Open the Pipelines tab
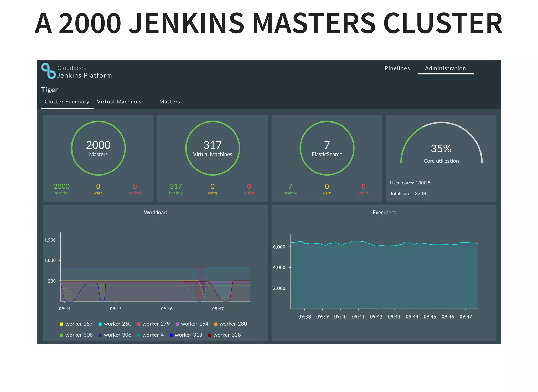 397,68
